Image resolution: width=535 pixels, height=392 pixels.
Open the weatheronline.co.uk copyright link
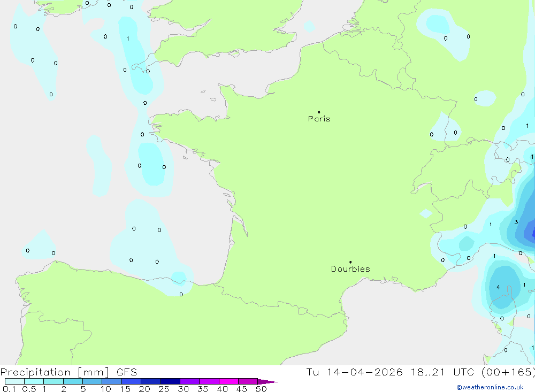490,387
